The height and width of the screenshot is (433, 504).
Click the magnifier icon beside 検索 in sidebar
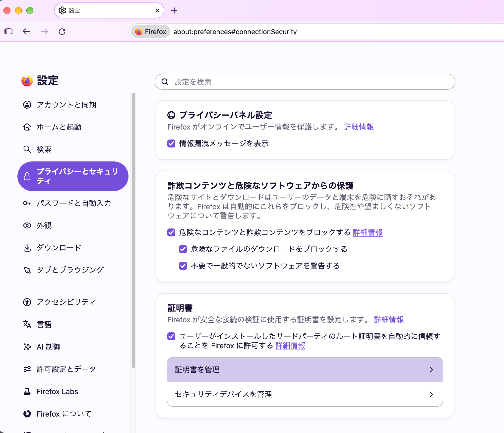(27, 149)
